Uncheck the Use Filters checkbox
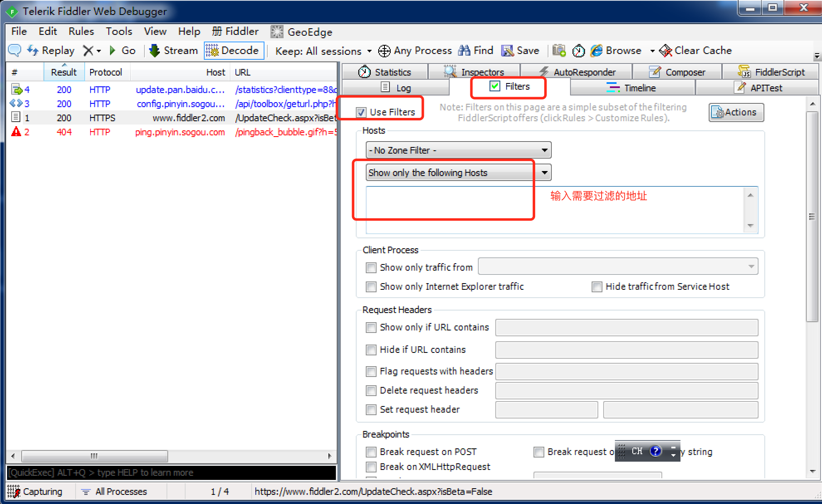 point(361,112)
